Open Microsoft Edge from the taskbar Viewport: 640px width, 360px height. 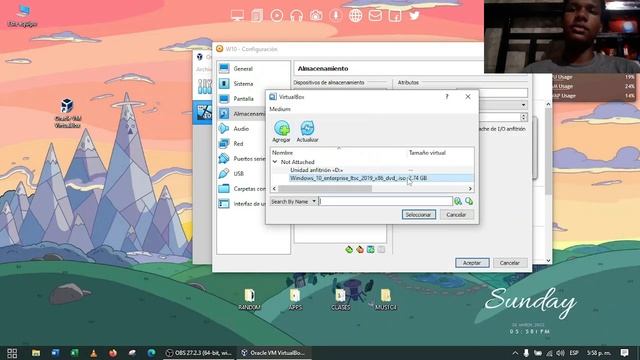151,353
